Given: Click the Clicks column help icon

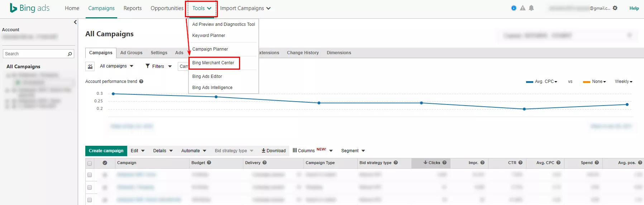Looking at the screenshot, I should click(x=444, y=163).
